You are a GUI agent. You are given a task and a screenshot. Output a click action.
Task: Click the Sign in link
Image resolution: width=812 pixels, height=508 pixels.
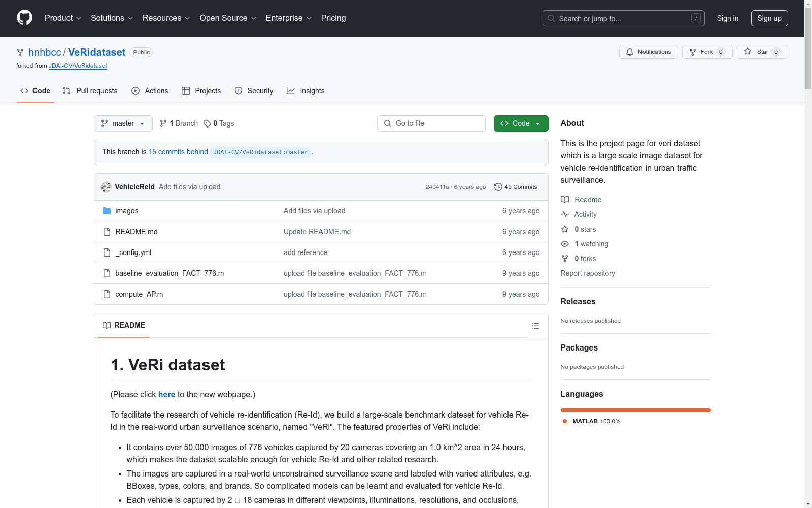[728, 18]
